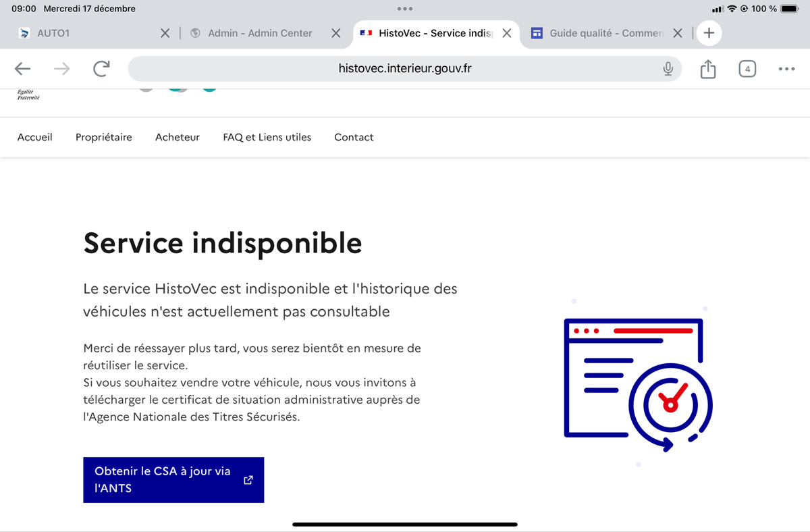Go to FAQ et Liens utiles
The height and width of the screenshot is (532, 810).
(267, 137)
